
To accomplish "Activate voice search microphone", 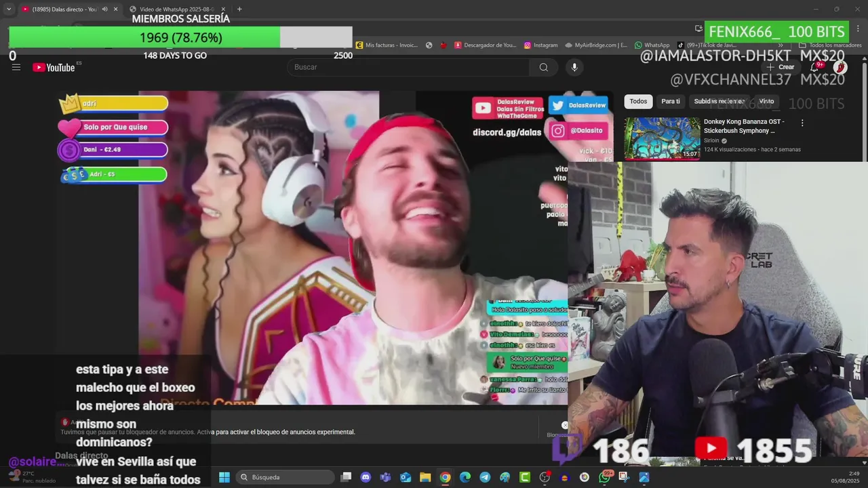I will [x=574, y=67].
